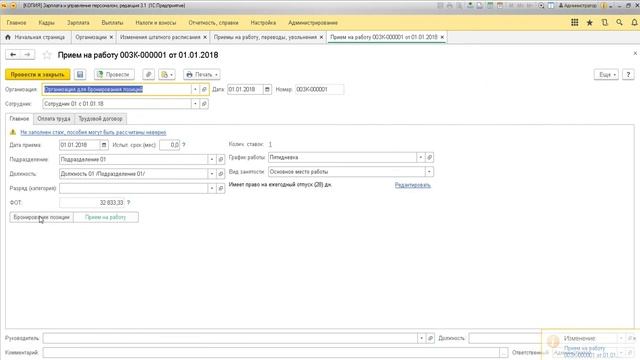Select Прием на работу toggle button

tap(105, 217)
